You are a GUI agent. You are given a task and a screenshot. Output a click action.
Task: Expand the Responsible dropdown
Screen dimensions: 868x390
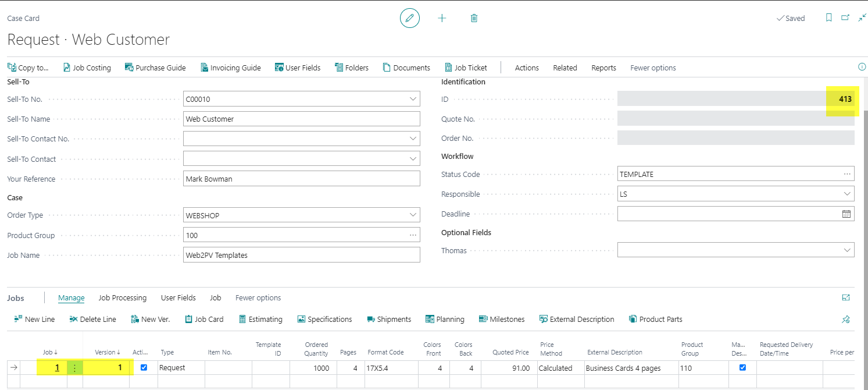[x=847, y=194]
